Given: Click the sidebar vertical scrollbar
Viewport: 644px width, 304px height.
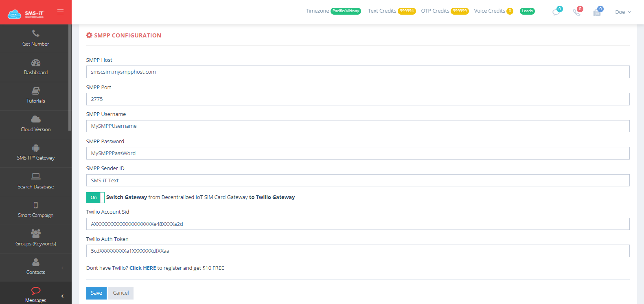Looking at the screenshot, I should [x=70, y=77].
